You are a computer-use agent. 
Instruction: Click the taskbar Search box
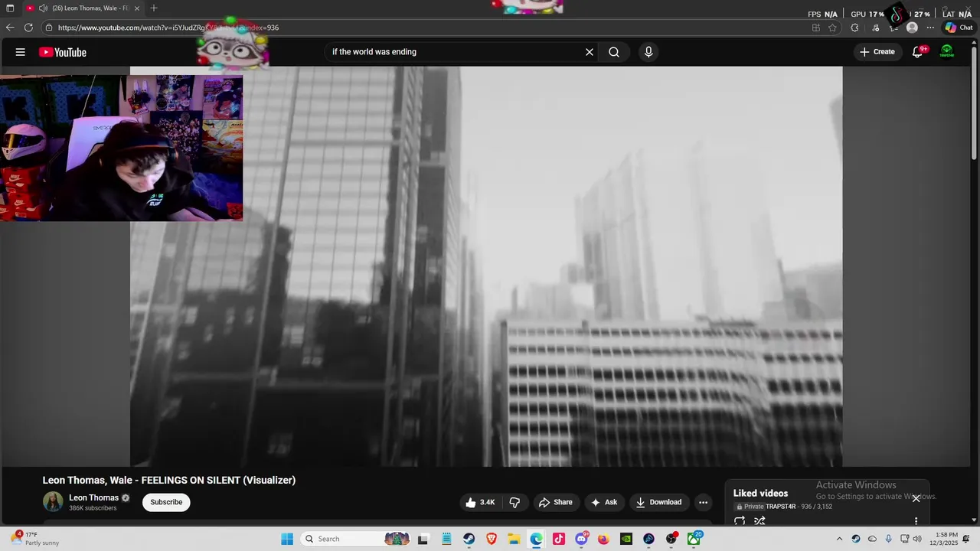click(357, 539)
